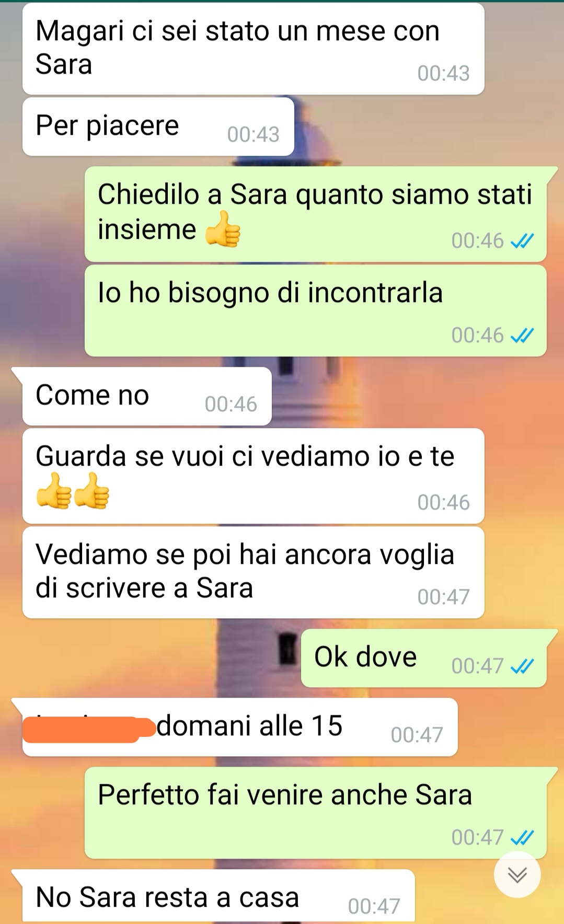
Task: Tap the 'Guarda se vuoi ci vediamo' message
Action: pos(254,476)
